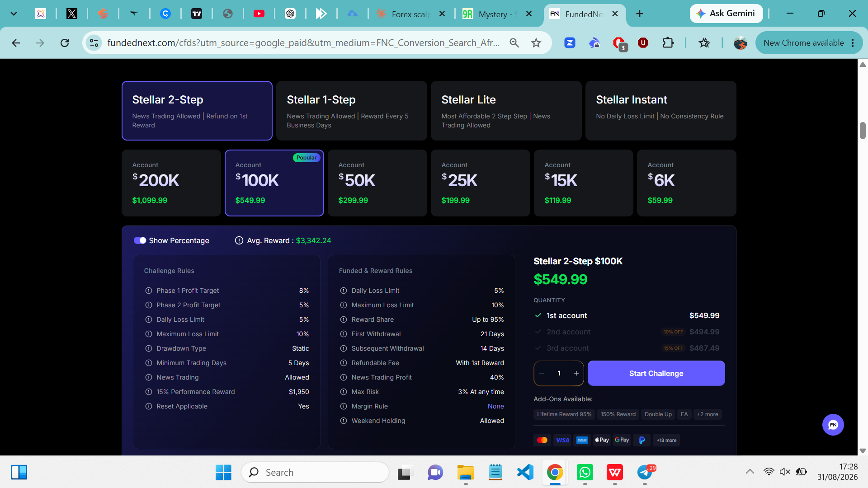
Task: Click info icon for Max Risk
Action: click(344, 392)
